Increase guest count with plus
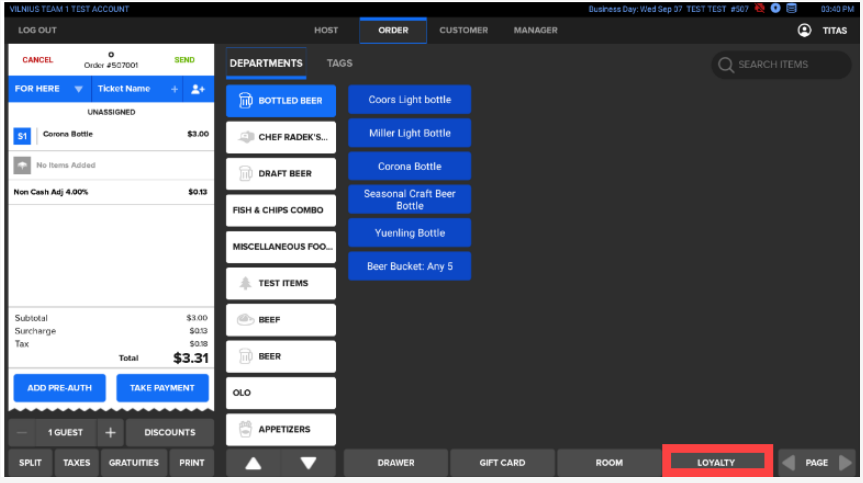The width and height of the screenshot is (863, 483). (x=110, y=432)
